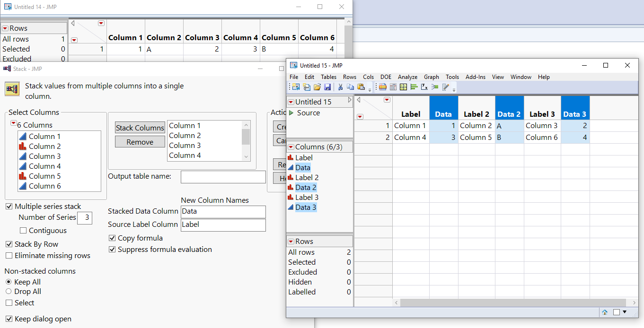Run the Source script green triangle
This screenshot has height=328, width=644.
(291, 113)
